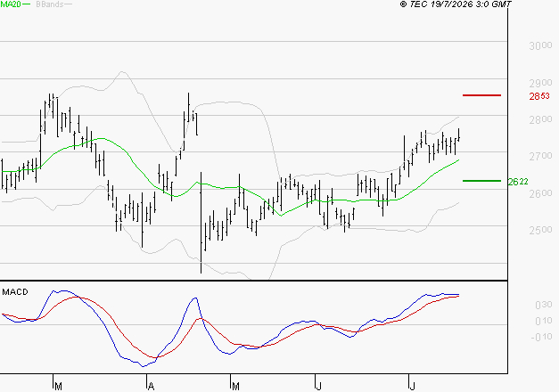The image size is (559, 392).
Task: Click the MACD 010 axis label
Action: pyautogui.click(x=544, y=321)
